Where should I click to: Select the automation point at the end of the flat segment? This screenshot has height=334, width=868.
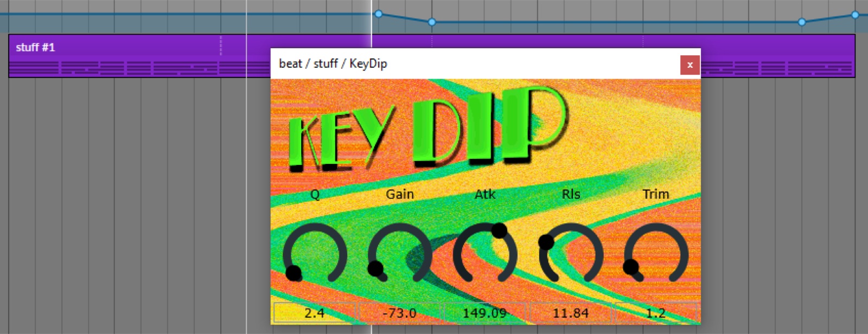[802, 22]
